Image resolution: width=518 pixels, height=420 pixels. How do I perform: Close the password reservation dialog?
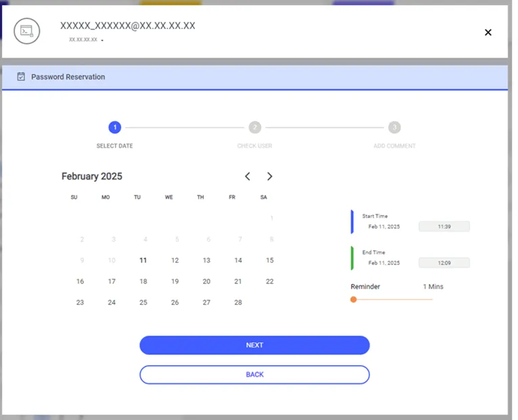(488, 32)
